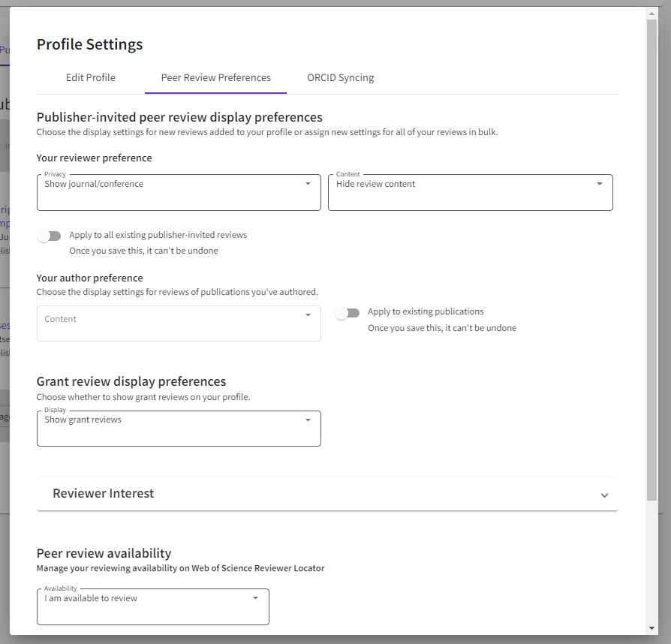
Task: Click the author Content dropdown arrow
Action: pyautogui.click(x=308, y=315)
